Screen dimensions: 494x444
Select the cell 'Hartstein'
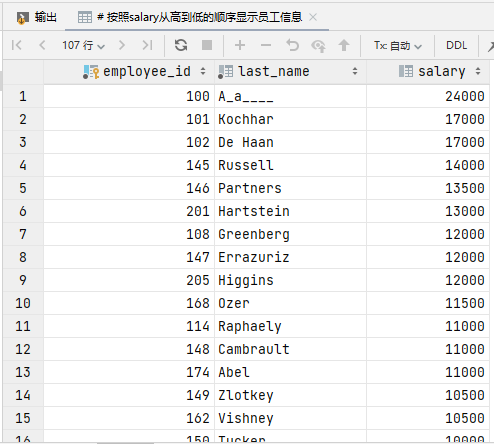[x=290, y=211]
